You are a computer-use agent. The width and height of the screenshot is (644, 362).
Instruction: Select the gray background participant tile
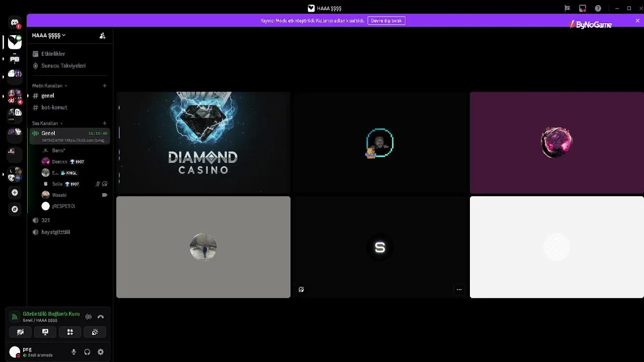point(203,247)
